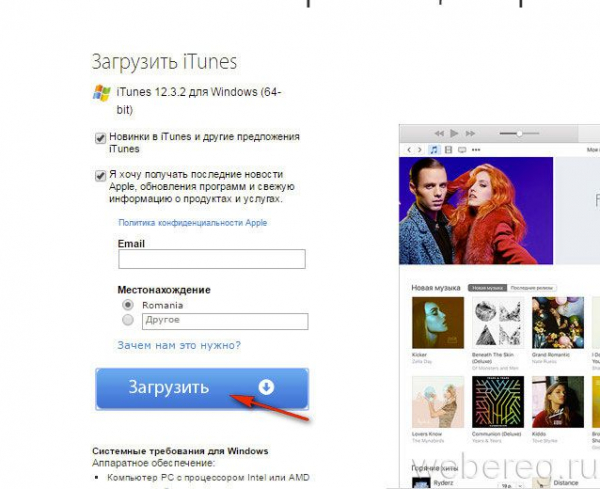600x489 pixels.
Task: Open the Grand Romantic album cover
Action: 558,323
